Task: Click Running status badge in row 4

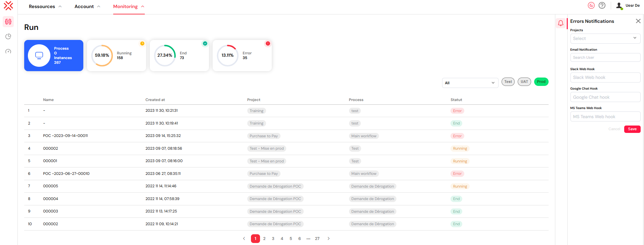Action: coord(460,148)
